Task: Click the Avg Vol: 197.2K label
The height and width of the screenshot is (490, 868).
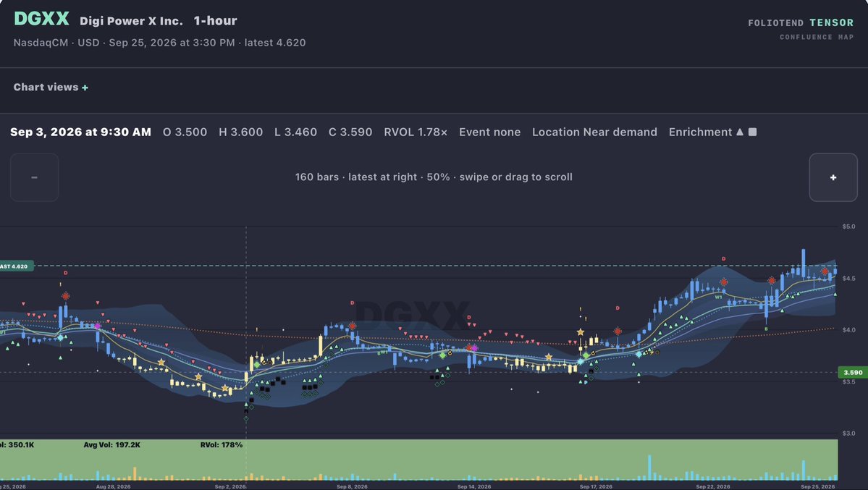Action: pyautogui.click(x=111, y=444)
